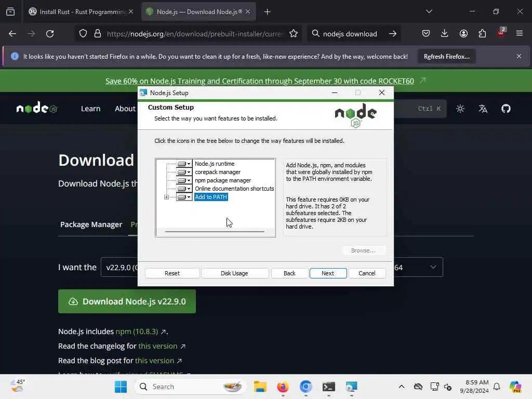Image resolution: width=532 pixels, height=399 pixels.
Task: Open corepack manager feature install dropdown
Action: (x=184, y=172)
